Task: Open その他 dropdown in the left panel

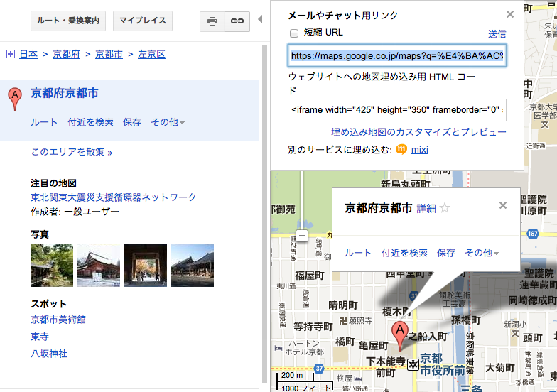Action: click(x=168, y=122)
